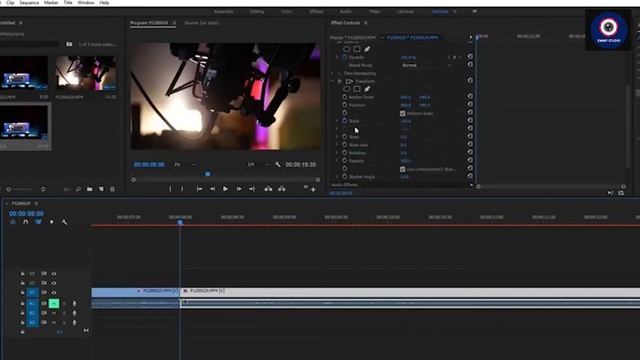
Task: Collapse the Transform effect section
Action: (x=332, y=81)
